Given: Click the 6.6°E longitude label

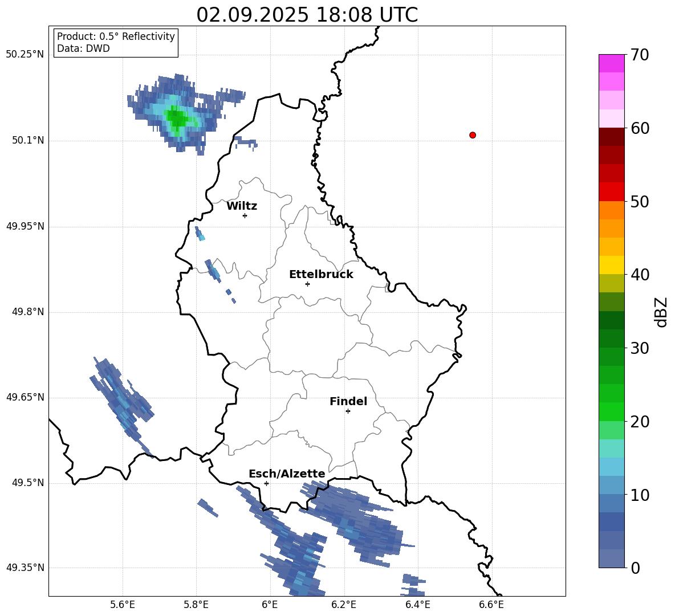Looking at the screenshot, I should [491, 605].
